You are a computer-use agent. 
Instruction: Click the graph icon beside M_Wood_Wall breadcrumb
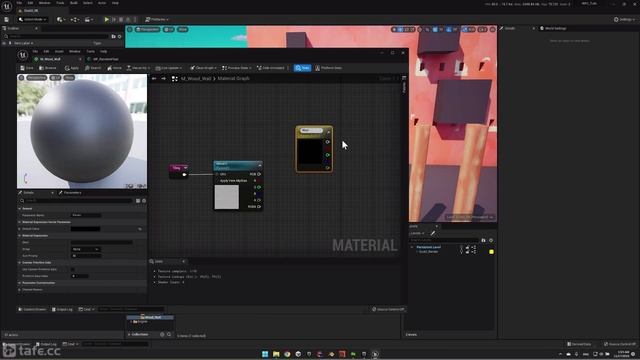[x=175, y=78]
